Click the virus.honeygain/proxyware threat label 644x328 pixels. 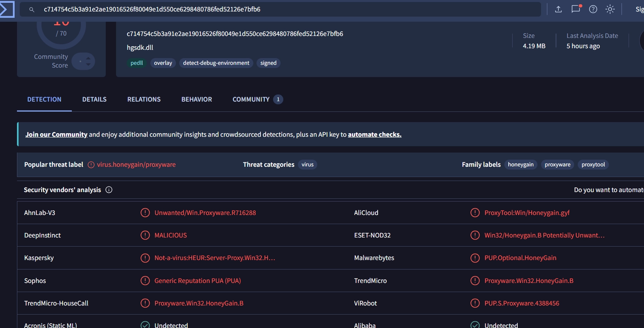[137, 165]
